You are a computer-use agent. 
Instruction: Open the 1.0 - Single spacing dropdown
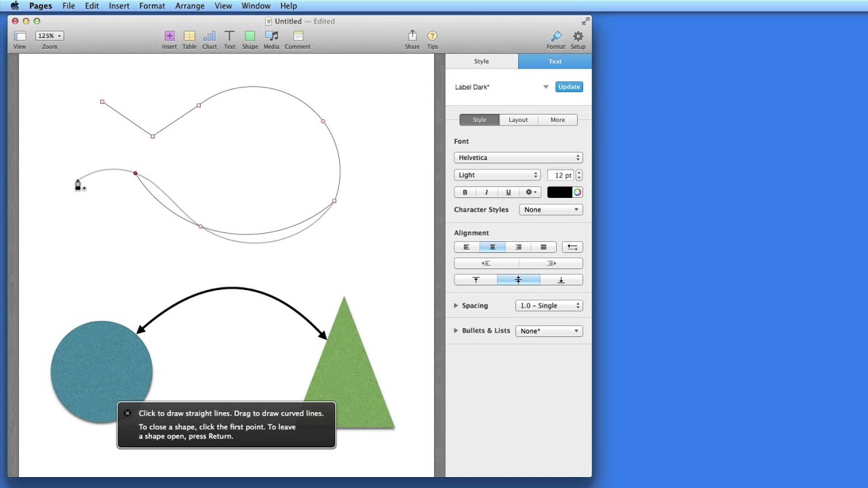pyautogui.click(x=549, y=306)
